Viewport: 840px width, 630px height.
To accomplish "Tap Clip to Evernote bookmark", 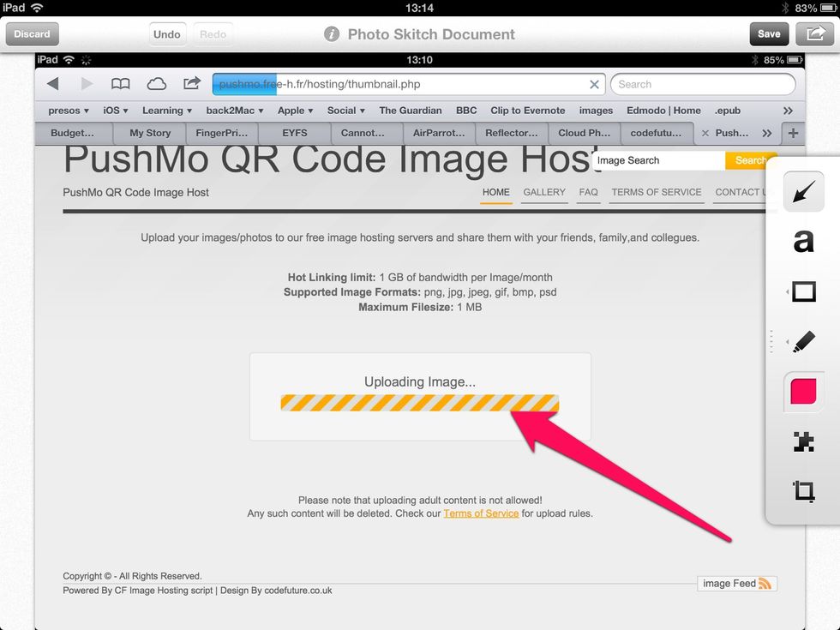I will click(528, 111).
